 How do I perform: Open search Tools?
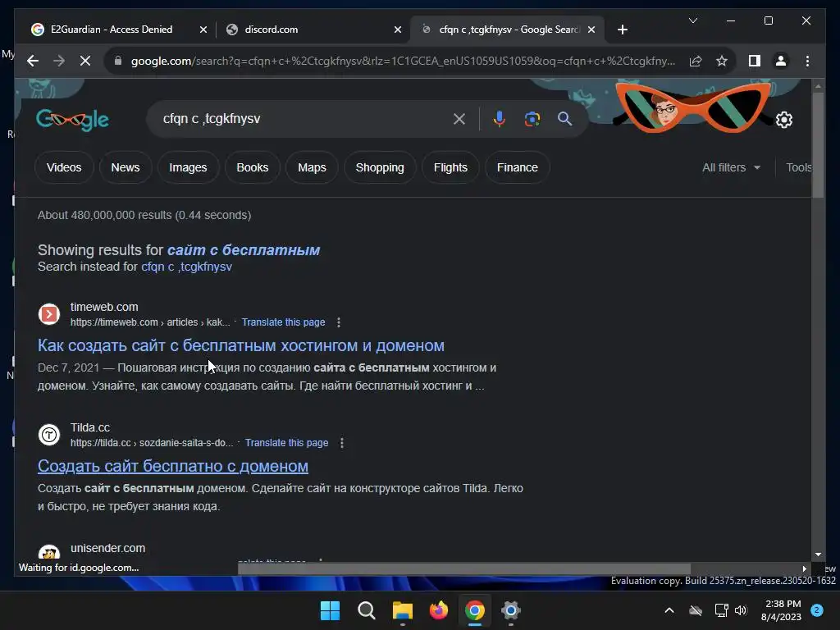[x=798, y=167]
